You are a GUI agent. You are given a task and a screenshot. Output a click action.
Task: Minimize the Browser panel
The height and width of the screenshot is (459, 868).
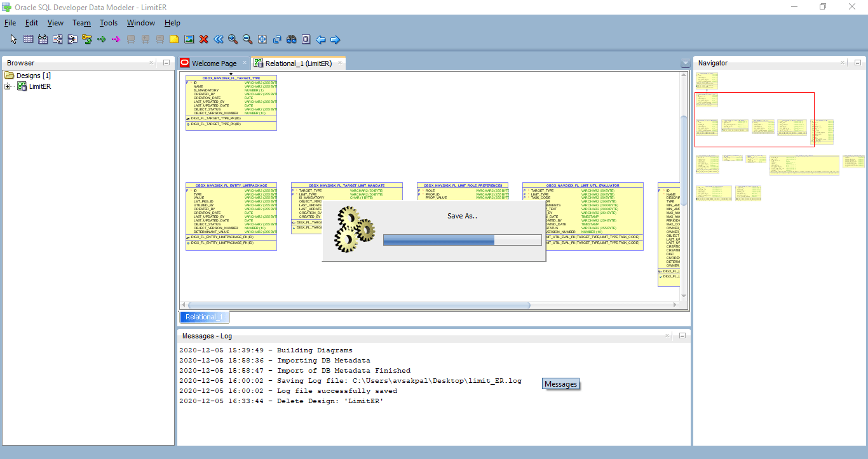tap(166, 63)
